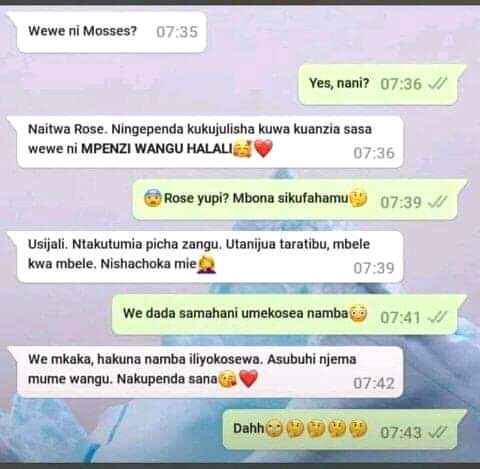Click the red heart emoji after 'HALALI'
Viewport: 480px width, 469px height.
(x=264, y=148)
